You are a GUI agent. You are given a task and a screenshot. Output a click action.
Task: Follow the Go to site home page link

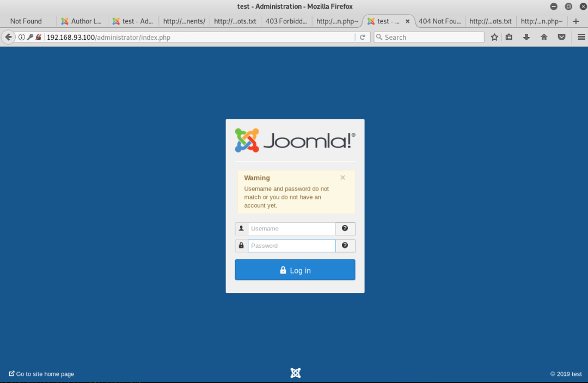pyautogui.click(x=41, y=374)
